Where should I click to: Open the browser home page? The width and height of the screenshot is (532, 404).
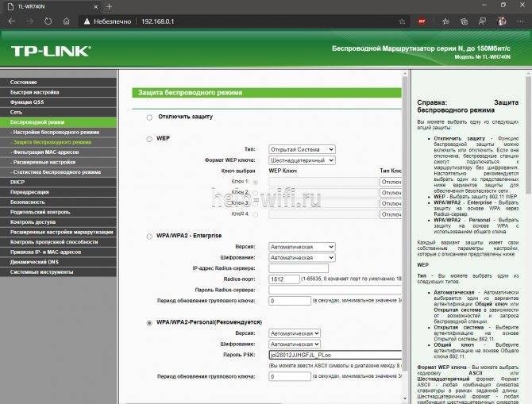67,21
